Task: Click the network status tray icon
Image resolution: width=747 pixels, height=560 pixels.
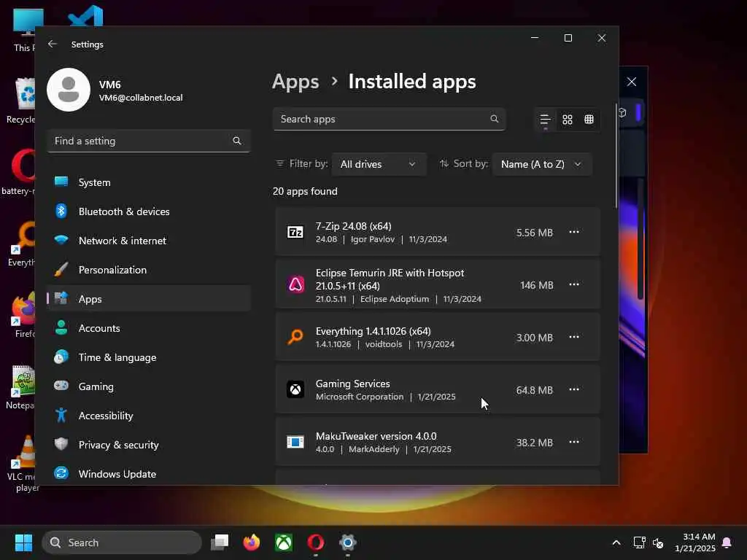Action: point(639,542)
